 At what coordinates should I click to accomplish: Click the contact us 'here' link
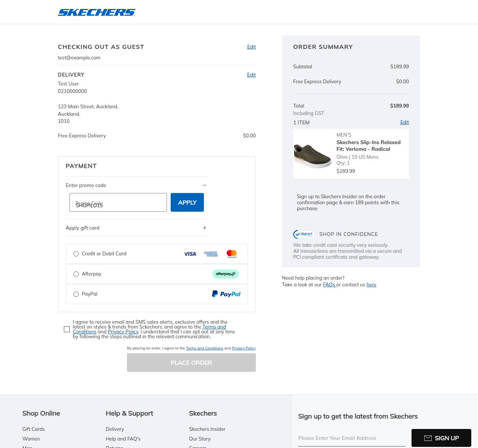pos(371,284)
